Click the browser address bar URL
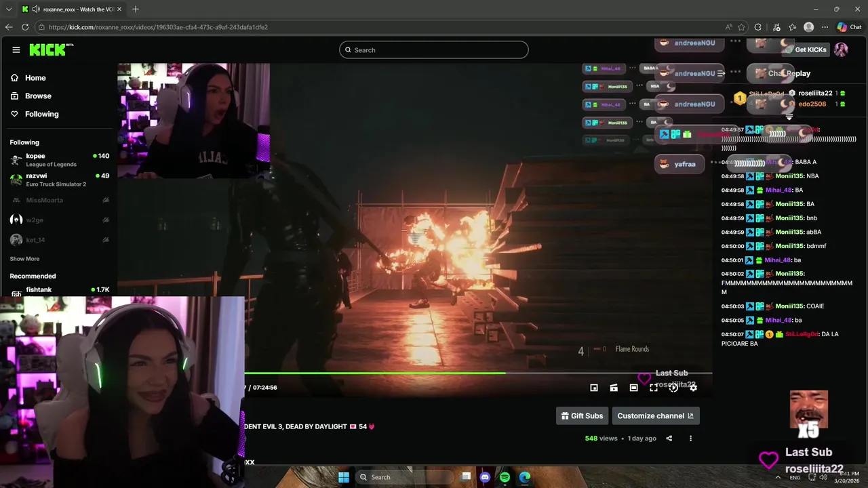Image resolution: width=868 pixels, height=488 pixels. click(158, 27)
